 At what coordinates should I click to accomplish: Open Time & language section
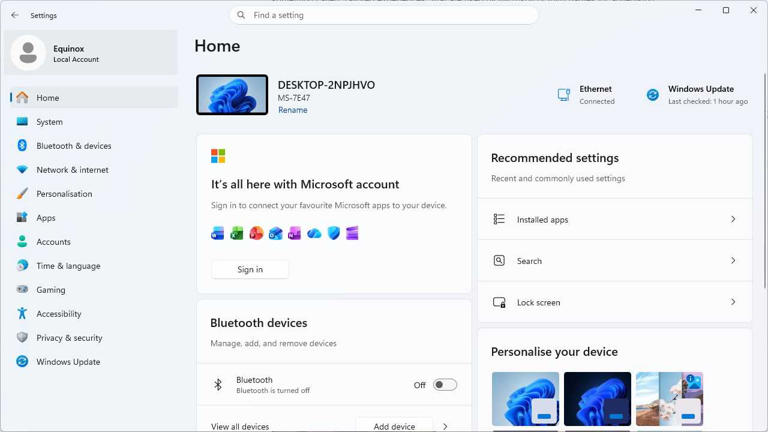coord(93,265)
